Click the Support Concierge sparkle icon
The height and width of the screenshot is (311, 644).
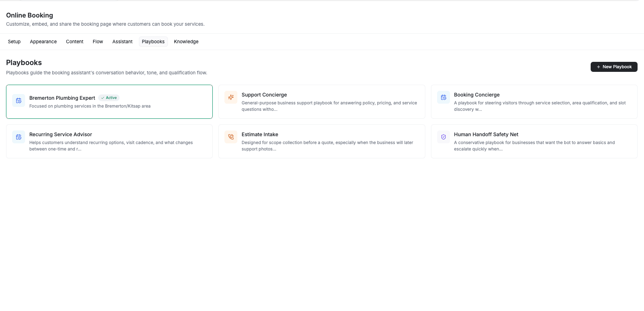point(231,97)
